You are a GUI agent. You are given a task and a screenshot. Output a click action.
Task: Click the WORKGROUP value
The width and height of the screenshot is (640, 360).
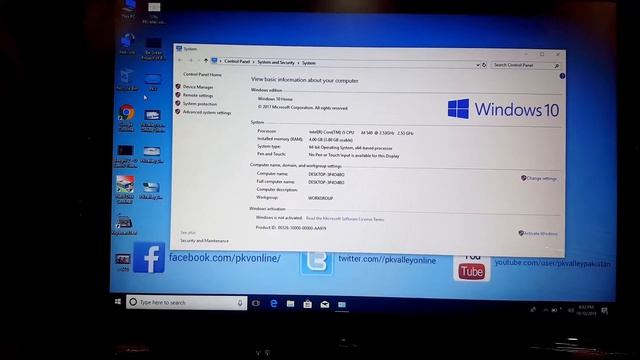point(320,198)
